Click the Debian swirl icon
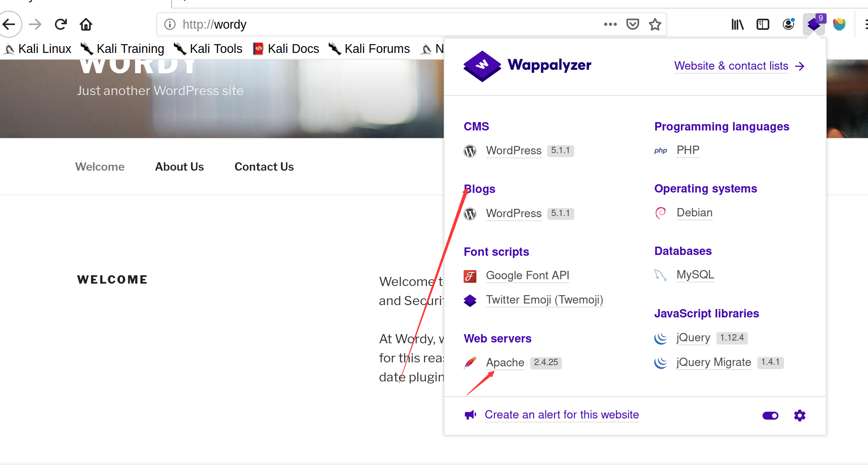The image size is (868, 465). (661, 213)
